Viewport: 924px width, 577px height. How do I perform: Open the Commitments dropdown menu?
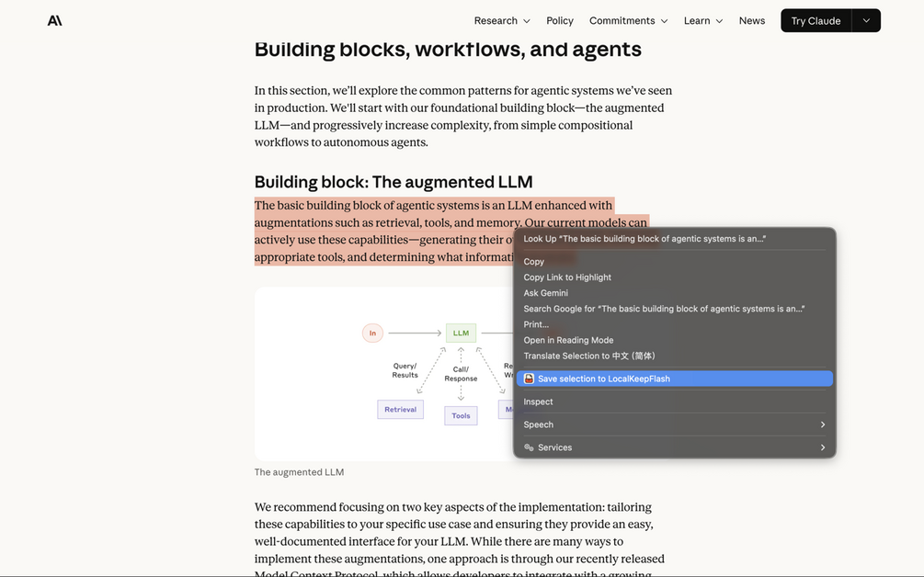coord(628,20)
